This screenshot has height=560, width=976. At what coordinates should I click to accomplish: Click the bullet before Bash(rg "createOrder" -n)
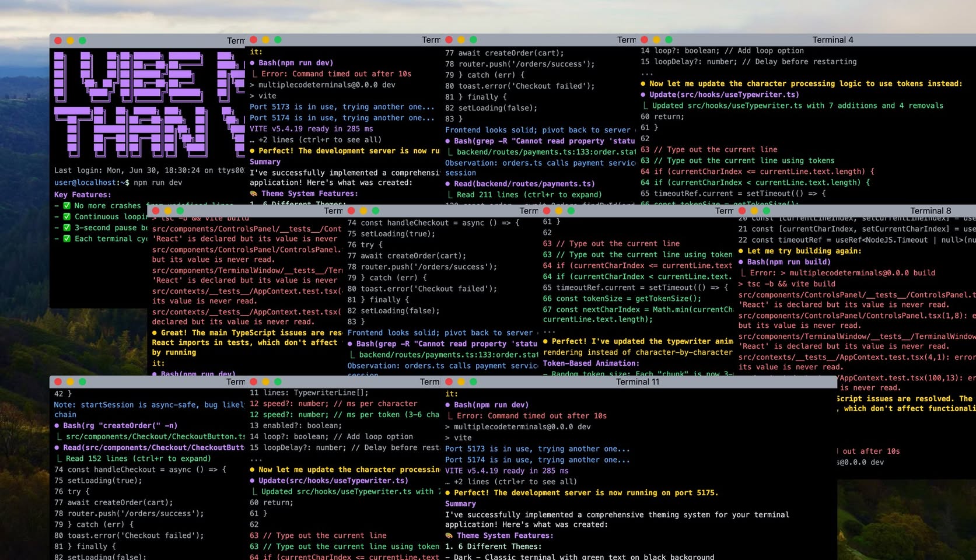(57, 425)
